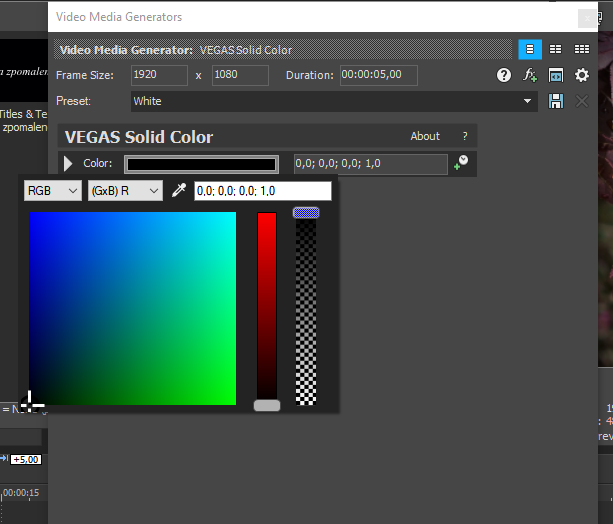The height and width of the screenshot is (524, 613).
Task: Click the Titles & Text thumbnail behind
Action: click(24, 70)
